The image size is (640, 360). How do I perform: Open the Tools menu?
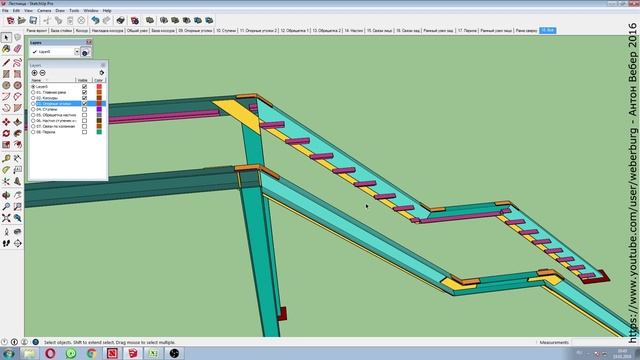click(74, 11)
